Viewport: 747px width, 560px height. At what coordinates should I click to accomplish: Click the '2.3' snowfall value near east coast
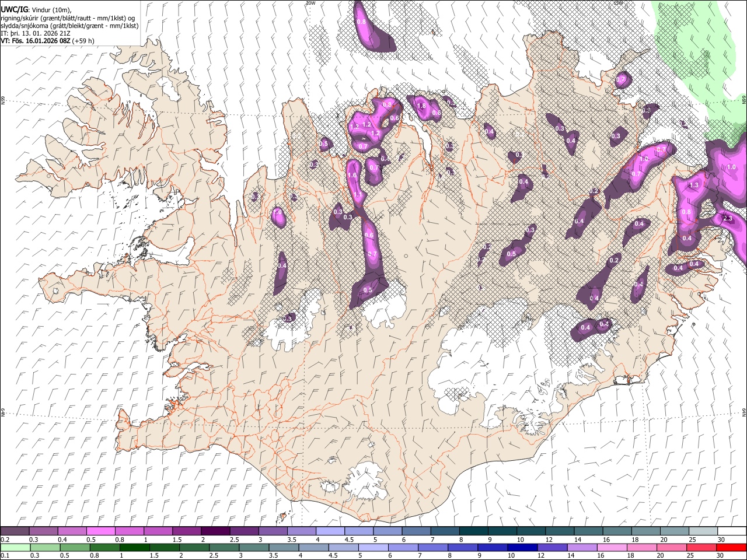[x=727, y=218]
